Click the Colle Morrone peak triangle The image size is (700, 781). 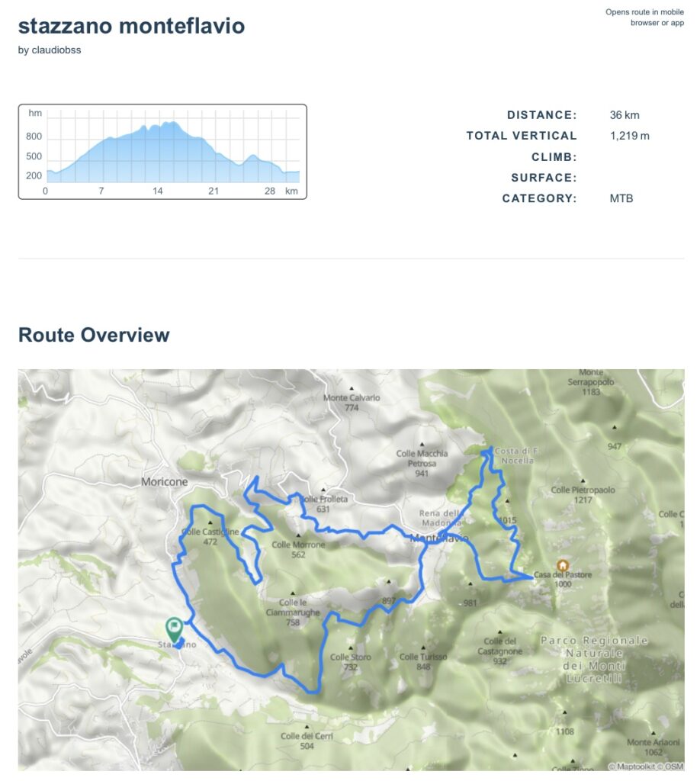tap(298, 535)
